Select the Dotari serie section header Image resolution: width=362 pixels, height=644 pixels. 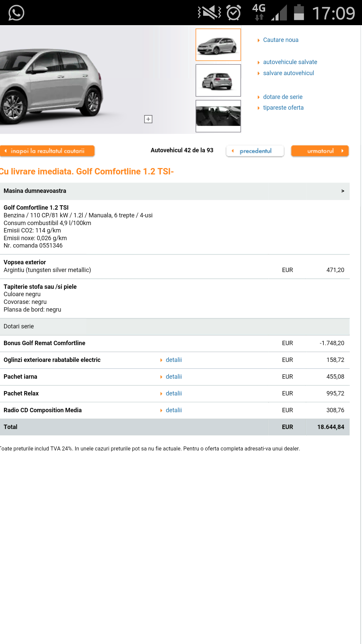coord(175,326)
